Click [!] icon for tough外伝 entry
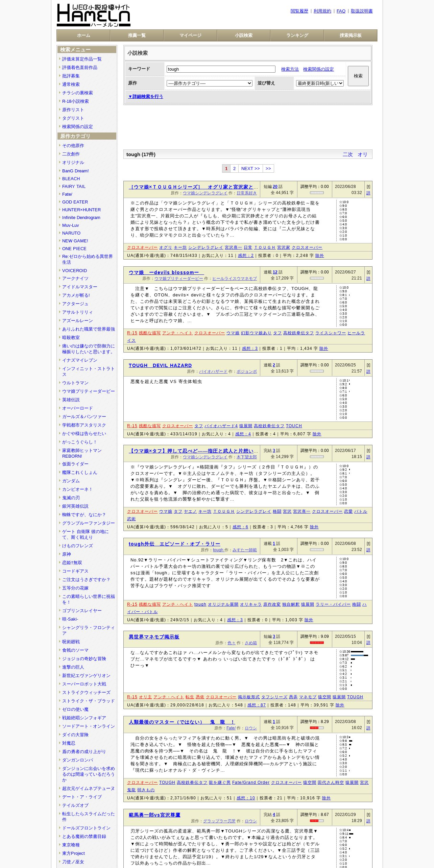Image resolution: width=434 pixels, height=868 pixels. pos(368,544)
